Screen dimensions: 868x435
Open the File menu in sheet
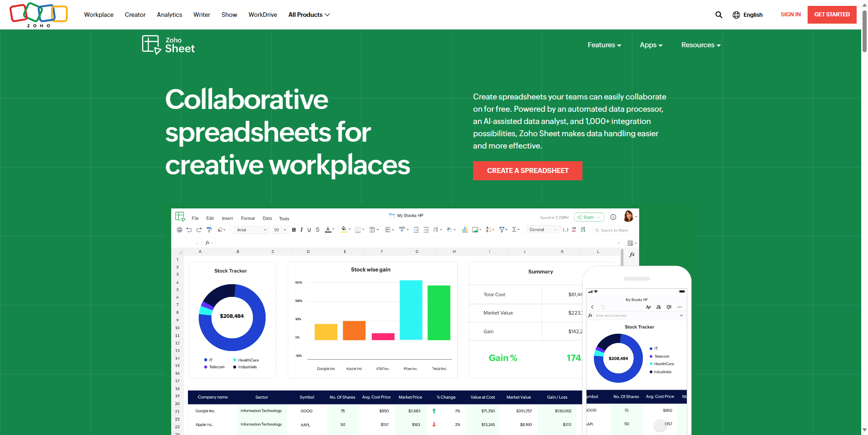click(195, 218)
